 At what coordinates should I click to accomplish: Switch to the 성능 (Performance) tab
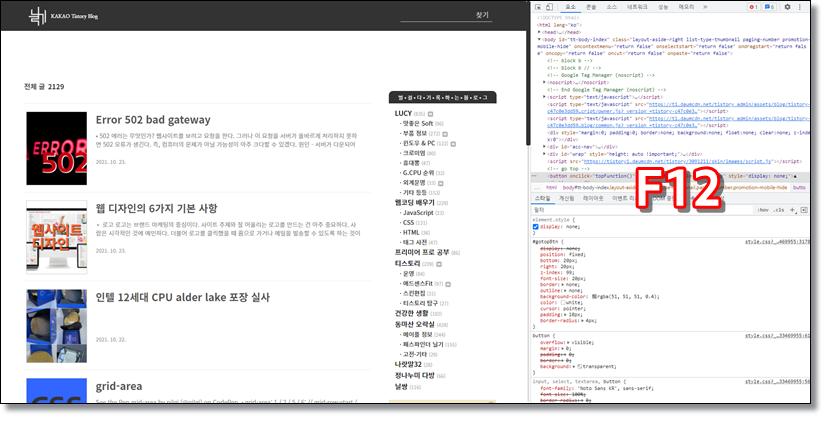click(663, 7)
